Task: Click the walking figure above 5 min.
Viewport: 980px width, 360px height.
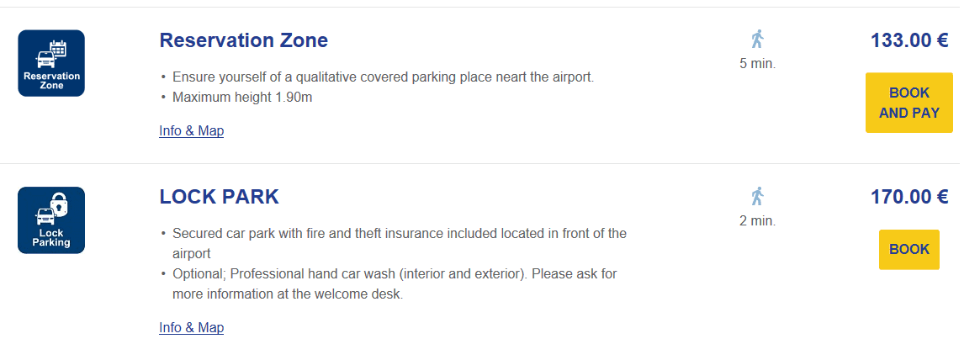Action: click(x=757, y=40)
